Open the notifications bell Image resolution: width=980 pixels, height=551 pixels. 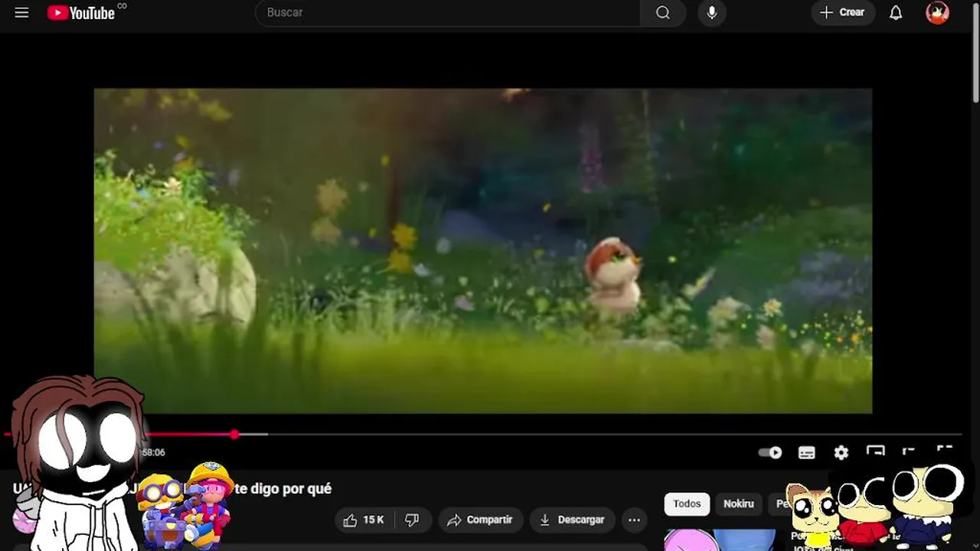(x=896, y=12)
